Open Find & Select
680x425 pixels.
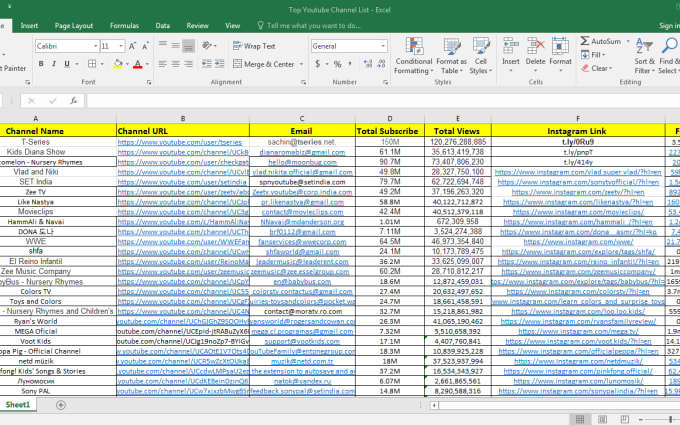tap(668, 56)
